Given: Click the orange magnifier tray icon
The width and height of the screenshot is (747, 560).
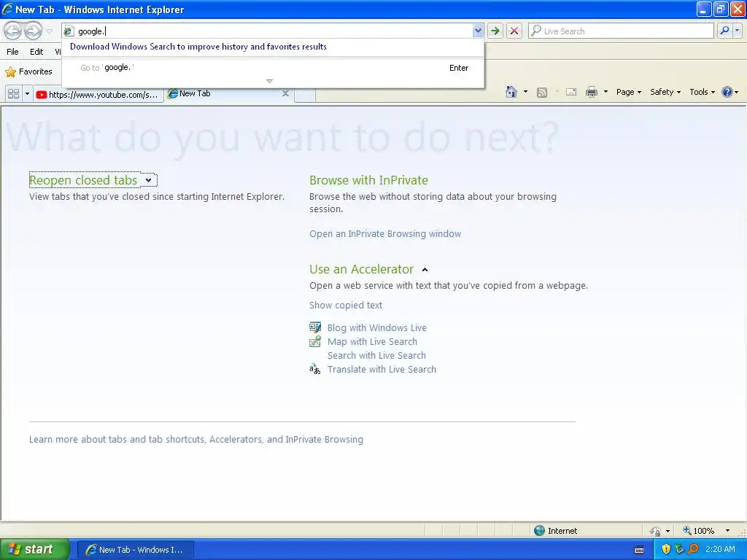Looking at the screenshot, I should pos(693,549).
